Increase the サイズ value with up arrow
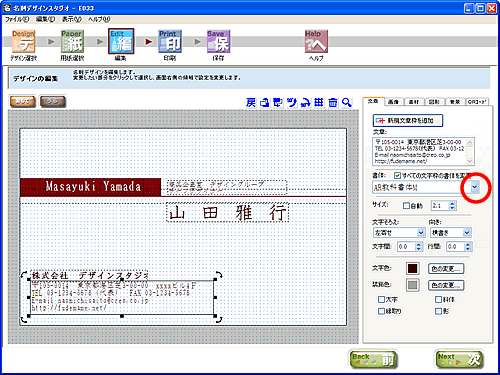 click(452, 203)
